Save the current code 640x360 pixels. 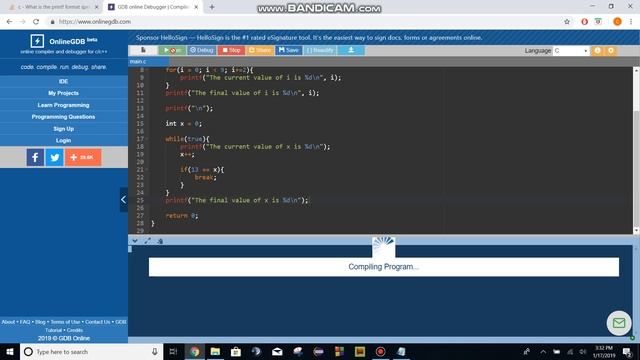click(x=289, y=50)
